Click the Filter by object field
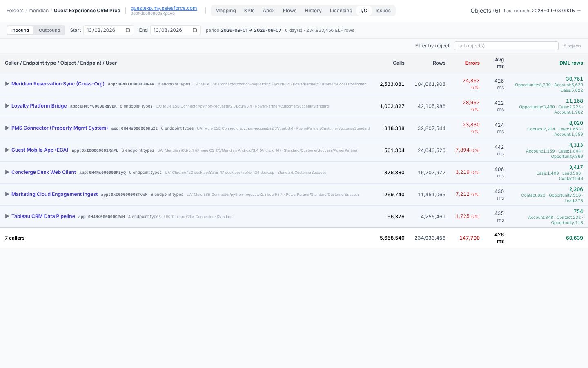Image resolution: width=588 pixels, height=368 pixels. 506,46
